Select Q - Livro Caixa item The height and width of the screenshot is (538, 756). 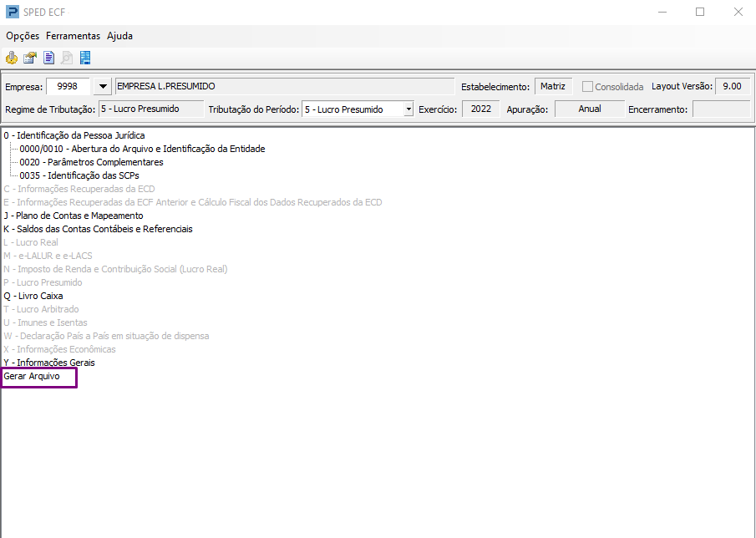33,296
